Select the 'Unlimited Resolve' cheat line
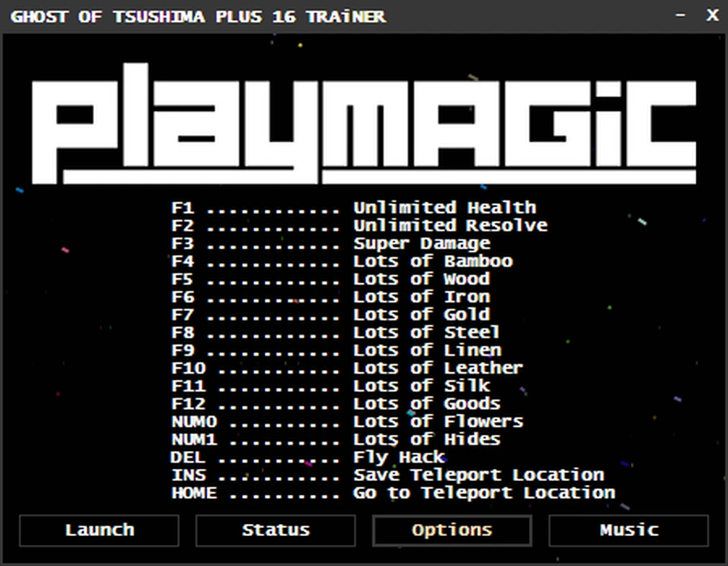 359,226
